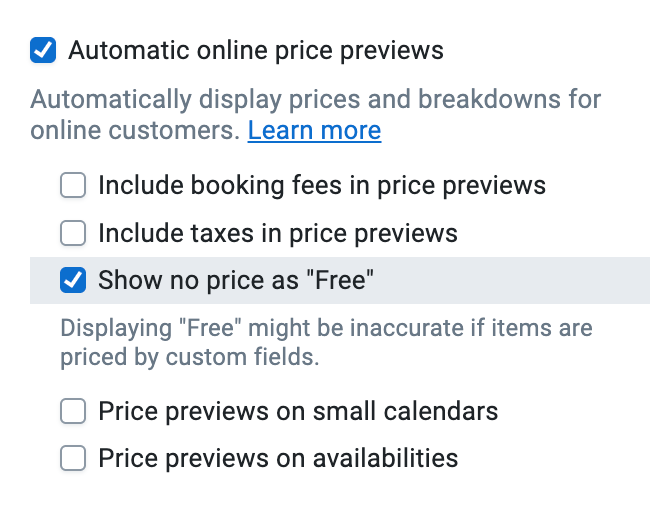
Task: Check the Price previews on small calendars box
Action: point(73,411)
